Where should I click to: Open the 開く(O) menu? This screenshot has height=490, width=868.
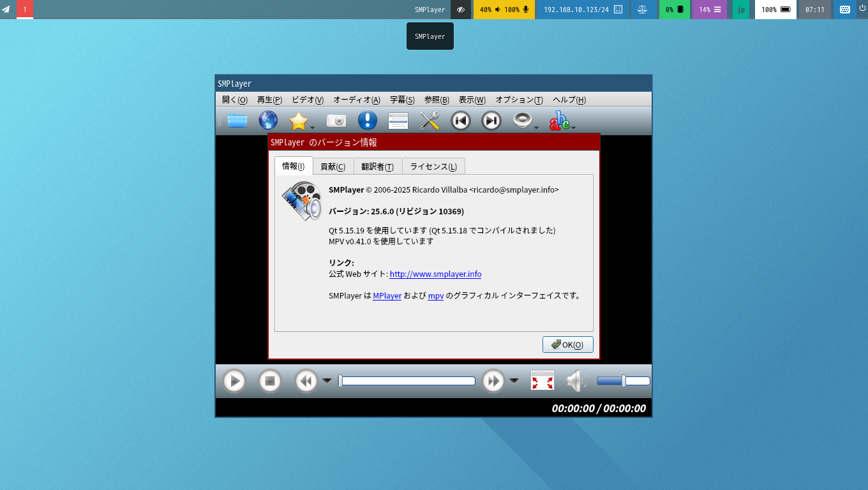point(235,100)
